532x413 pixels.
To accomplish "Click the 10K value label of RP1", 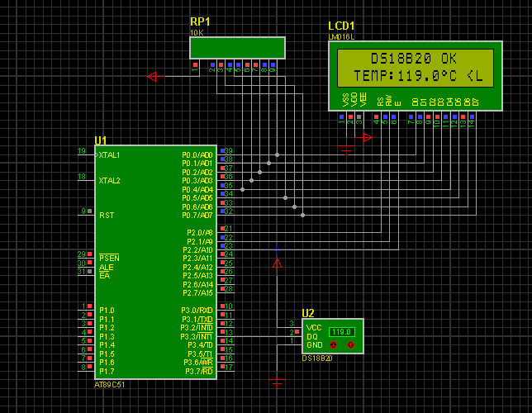I will [x=197, y=33].
